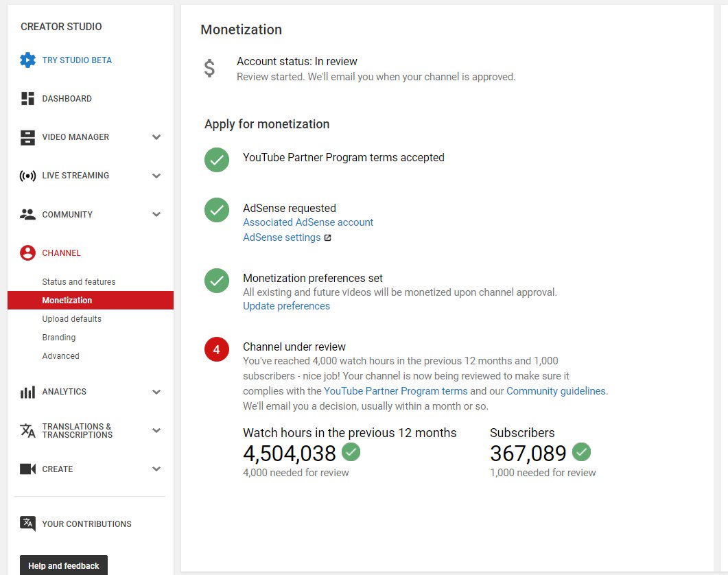Open Branding settings

coord(59,338)
